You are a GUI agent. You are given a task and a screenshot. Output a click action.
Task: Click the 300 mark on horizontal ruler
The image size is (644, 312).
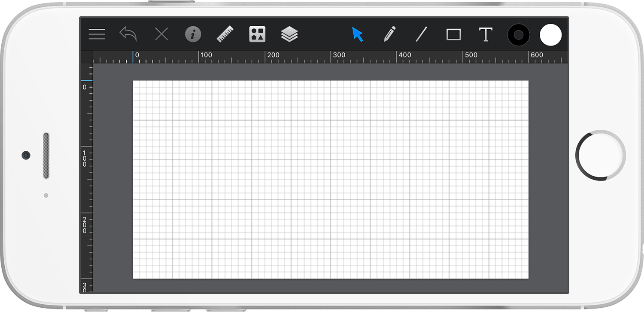click(x=339, y=55)
